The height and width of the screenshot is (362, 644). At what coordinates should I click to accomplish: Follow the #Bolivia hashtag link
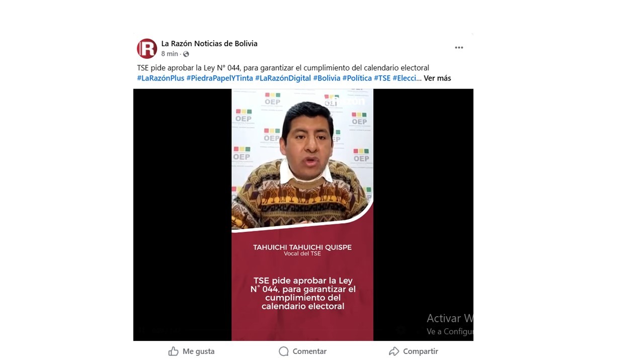pyautogui.click(x=327, y=78)
